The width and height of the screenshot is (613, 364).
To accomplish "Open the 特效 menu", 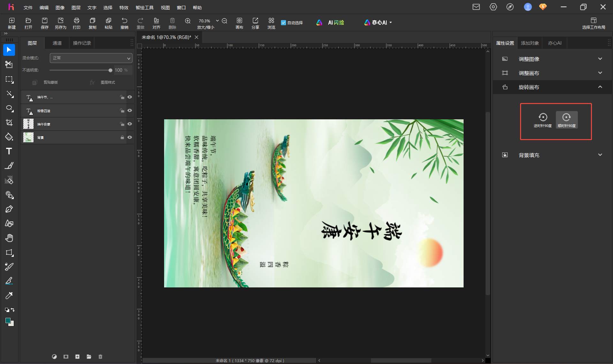I will (x=124, y=7).
